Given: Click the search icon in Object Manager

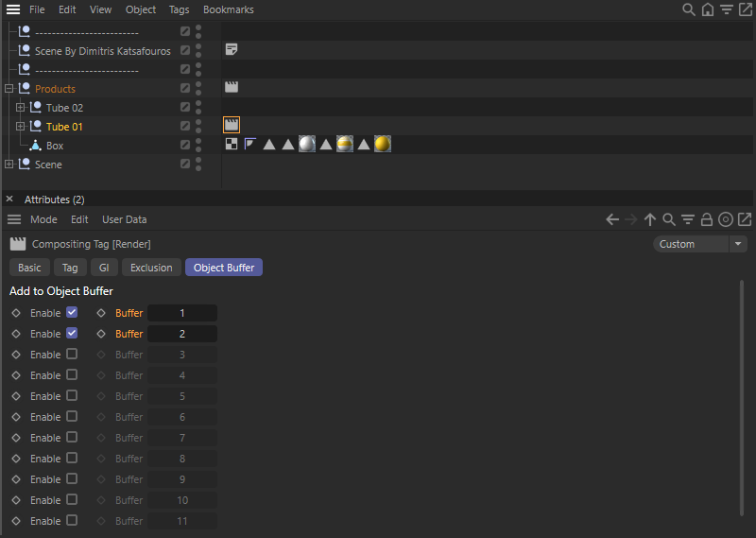Looking at the screenshot, I should (689, 9).
